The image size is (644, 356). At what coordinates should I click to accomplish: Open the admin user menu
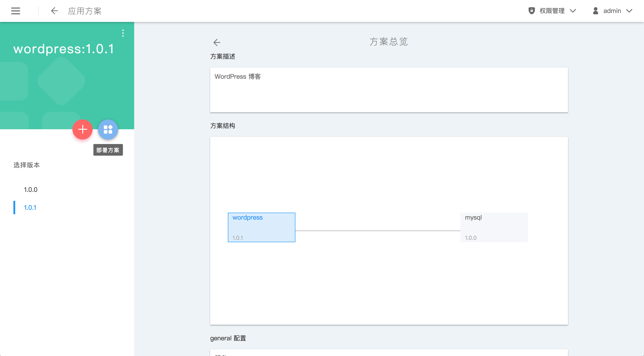coord(612,11)
